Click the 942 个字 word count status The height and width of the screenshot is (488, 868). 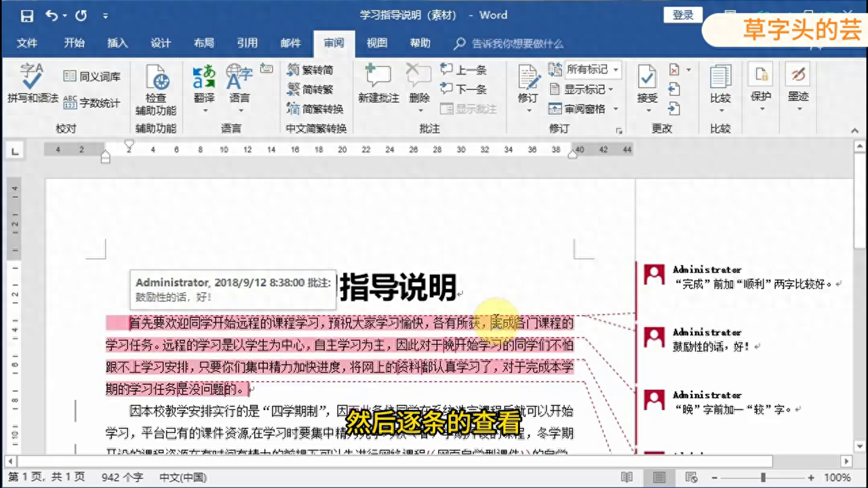(x=122, y=477)
